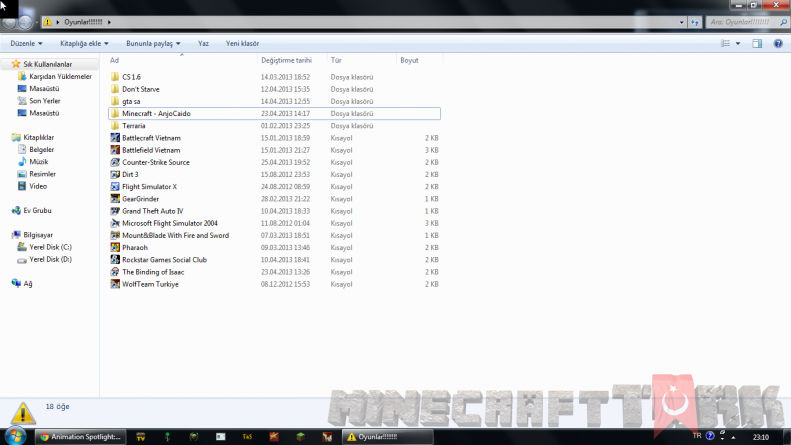791x445 pixels.
Task: Select Microsoft Flight Simulator 2004 icon
Action: [x=115, y=223]
